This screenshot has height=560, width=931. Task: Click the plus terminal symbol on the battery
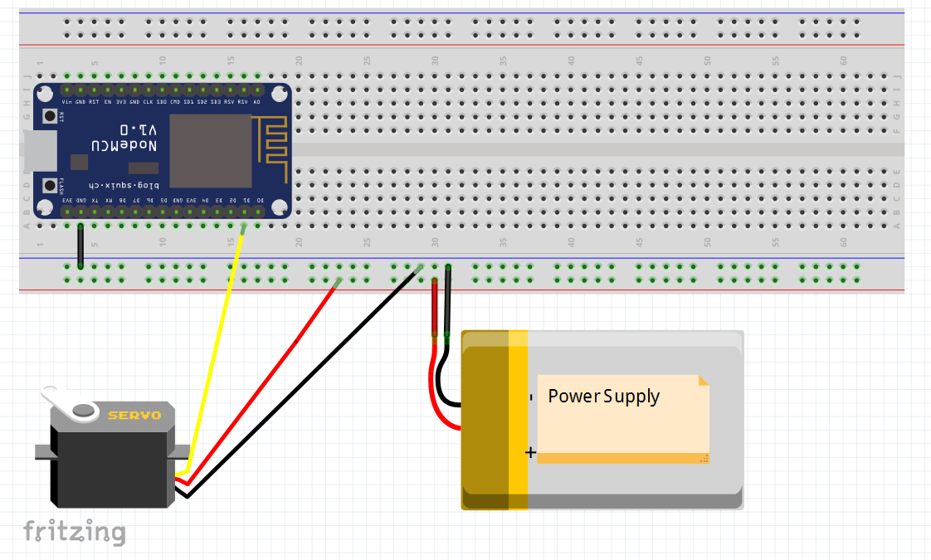[530, 452]
